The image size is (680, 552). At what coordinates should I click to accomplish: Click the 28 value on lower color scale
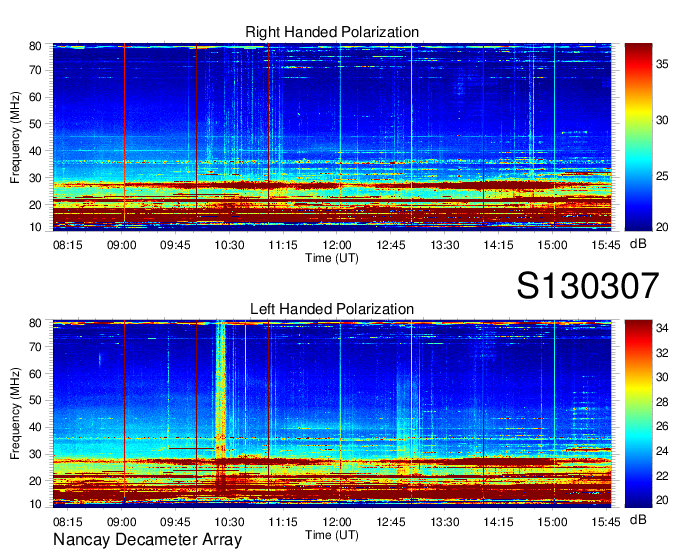point(662,402)
